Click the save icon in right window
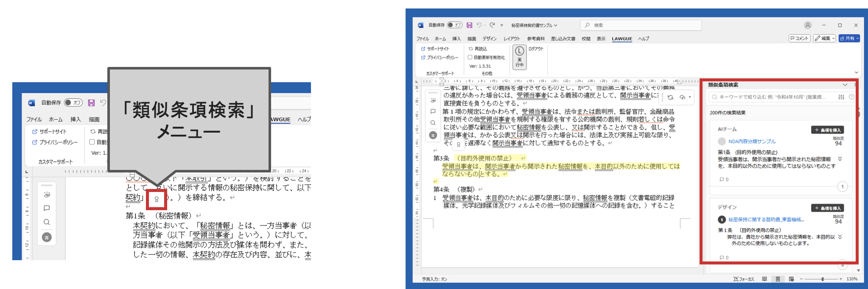This screenshot has height=289, width=868. pyautogui.click(x=469, y=25)
